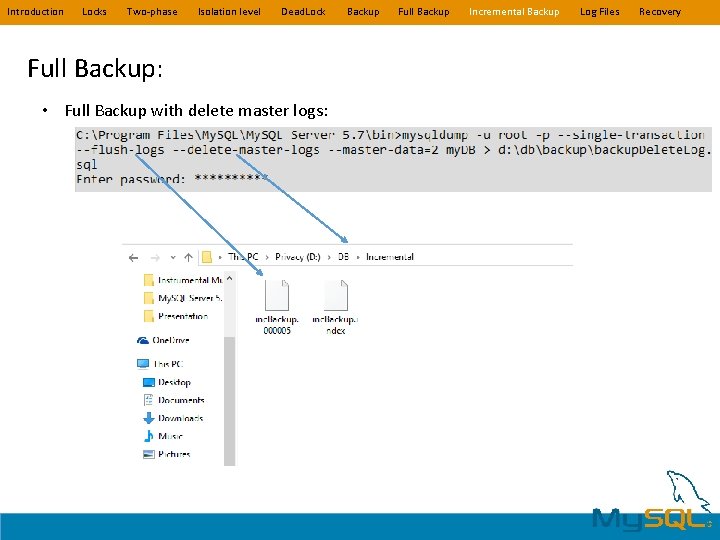720x540 pixels.
Task: Open the Introduction section tab
Action: tap(35, 12)
